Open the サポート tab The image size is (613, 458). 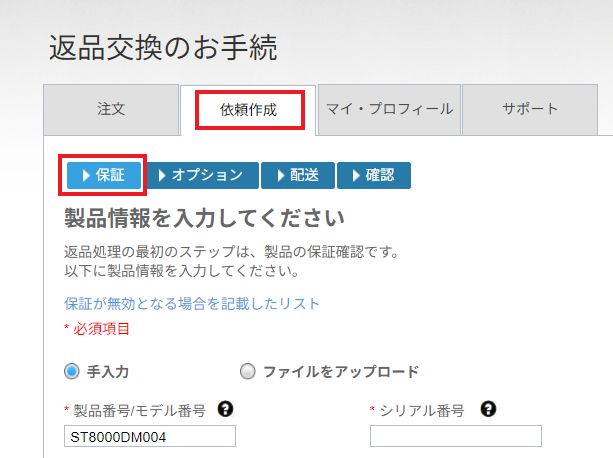coord(529,109)
